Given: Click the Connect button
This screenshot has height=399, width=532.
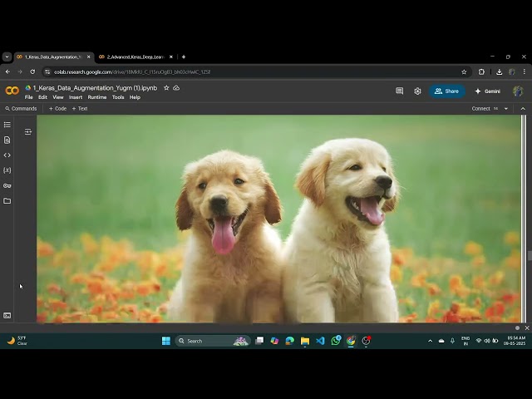Looking at the screenshot, I should (480, 109).
